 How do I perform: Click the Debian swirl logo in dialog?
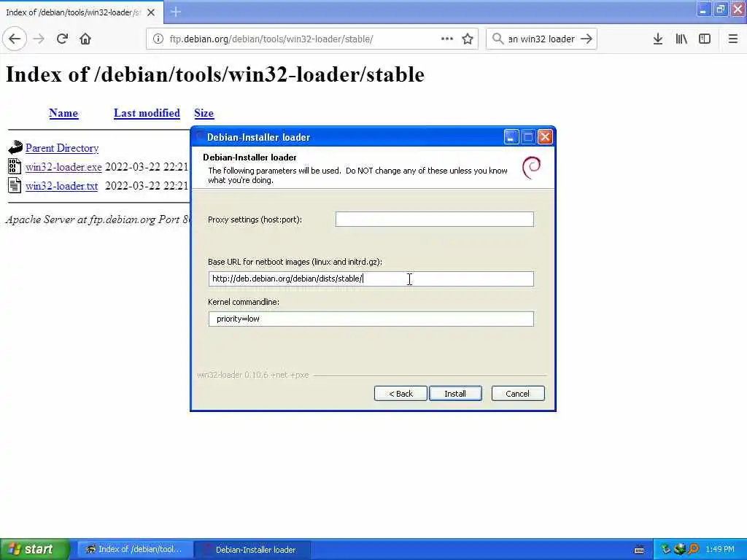[532, 167]
